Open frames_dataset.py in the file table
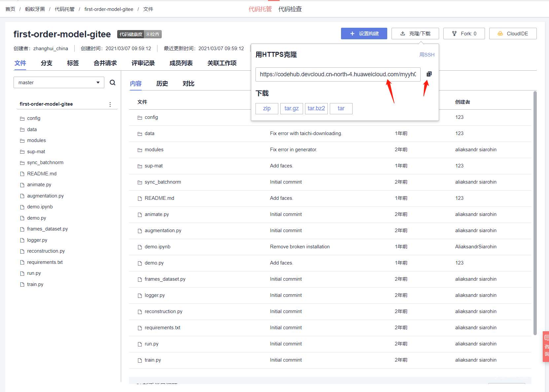The width and height of the screenshot is (549, 392). pos(165,279)
